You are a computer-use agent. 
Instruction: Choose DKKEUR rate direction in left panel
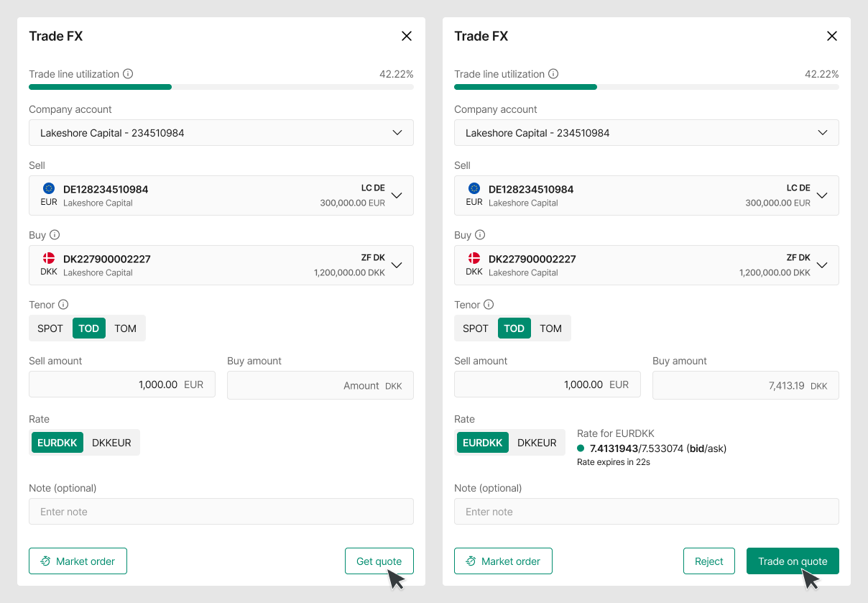click(x=111, y=443)
